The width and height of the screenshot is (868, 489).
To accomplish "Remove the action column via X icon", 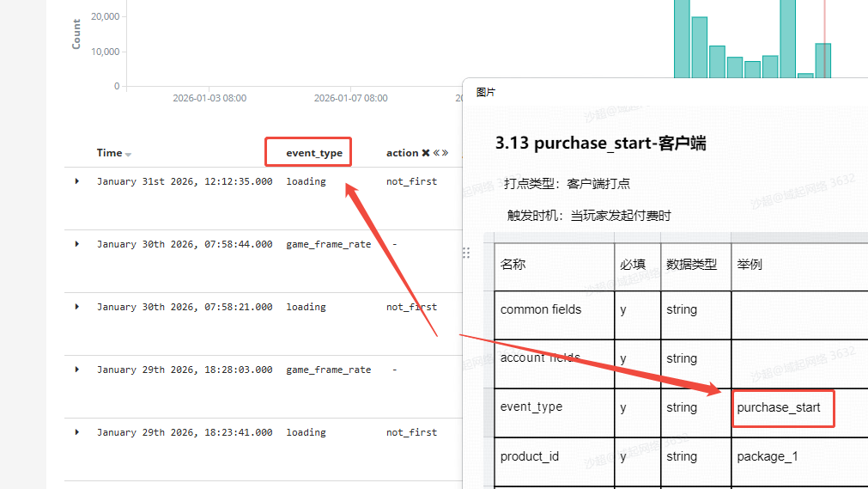I will (426, 153).
